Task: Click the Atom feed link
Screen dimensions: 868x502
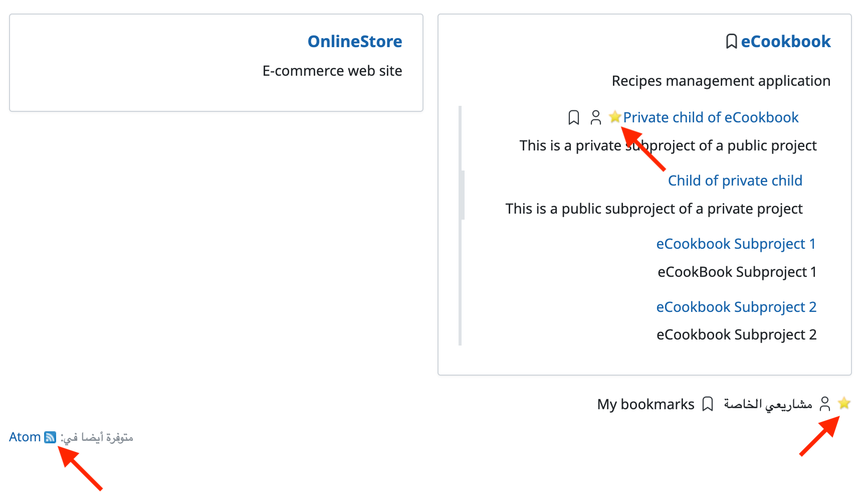Action: pos(25,437)
